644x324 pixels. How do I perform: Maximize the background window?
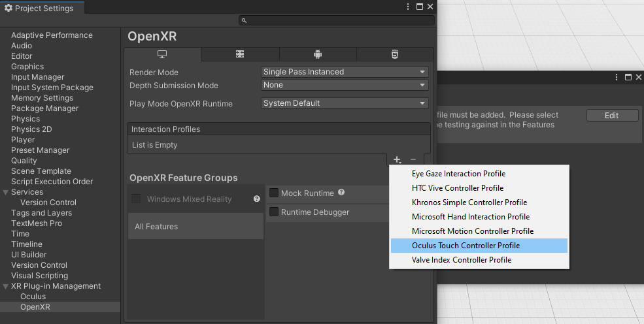(628, 77)
